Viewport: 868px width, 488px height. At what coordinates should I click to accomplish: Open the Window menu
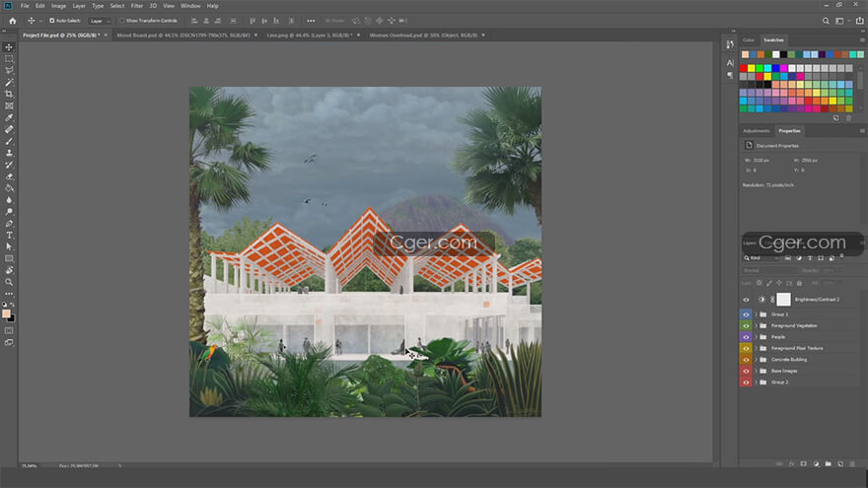pyautogui.click(x=190, y=6)
